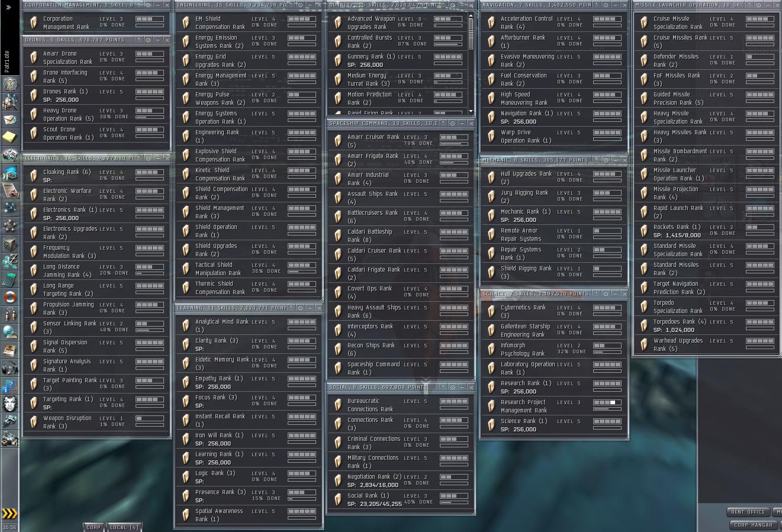Select the Iron Will skill name
Screen dimensions: 782x532
pyautogui.click(x=219, y=435)
